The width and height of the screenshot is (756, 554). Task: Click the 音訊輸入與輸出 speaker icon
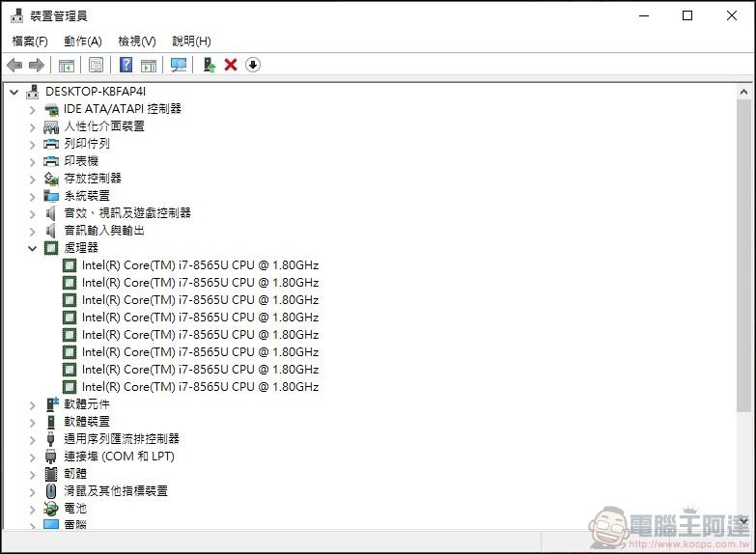click(x=50, y=231)
